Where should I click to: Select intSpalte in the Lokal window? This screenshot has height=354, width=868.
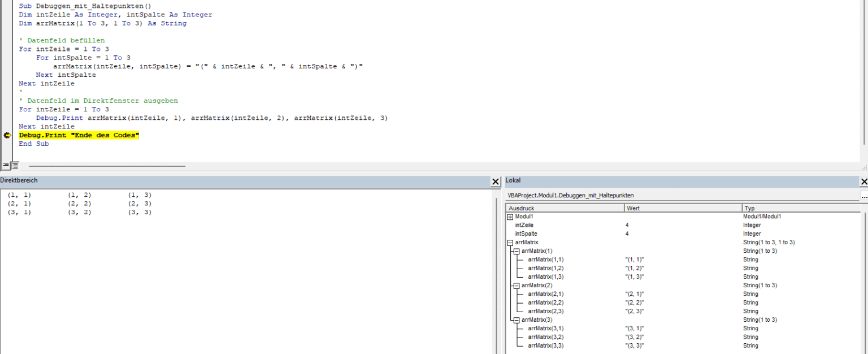(527, 233)
